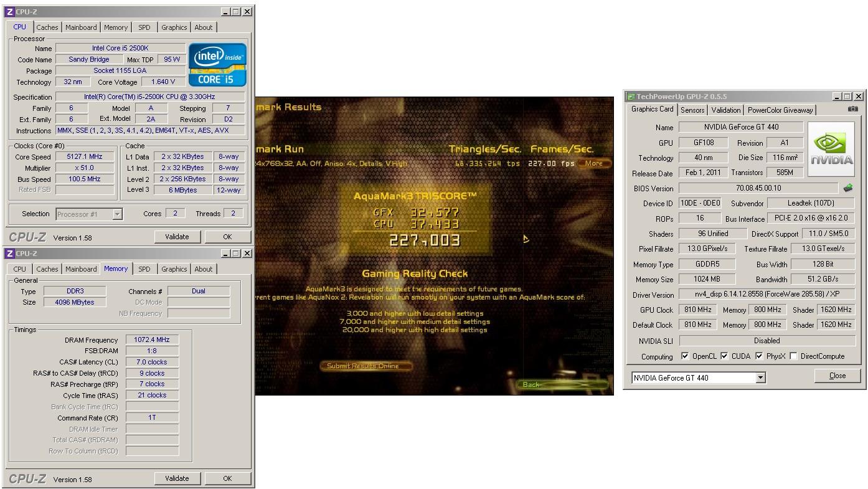Select SPD tab in lower CPU-Z window

(144, 269)
